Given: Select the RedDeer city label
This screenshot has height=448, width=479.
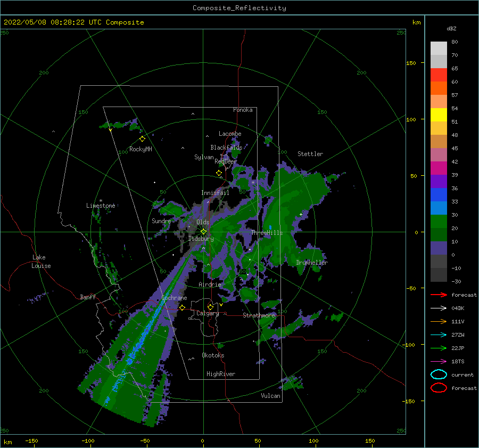Looking at the screenshot, I should pyautogui.click(x=226, y=161).
